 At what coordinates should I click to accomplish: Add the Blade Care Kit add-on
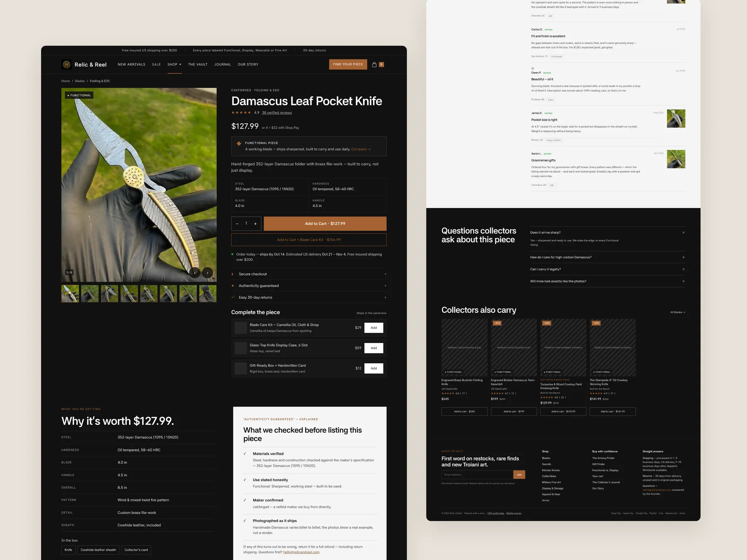374,328
